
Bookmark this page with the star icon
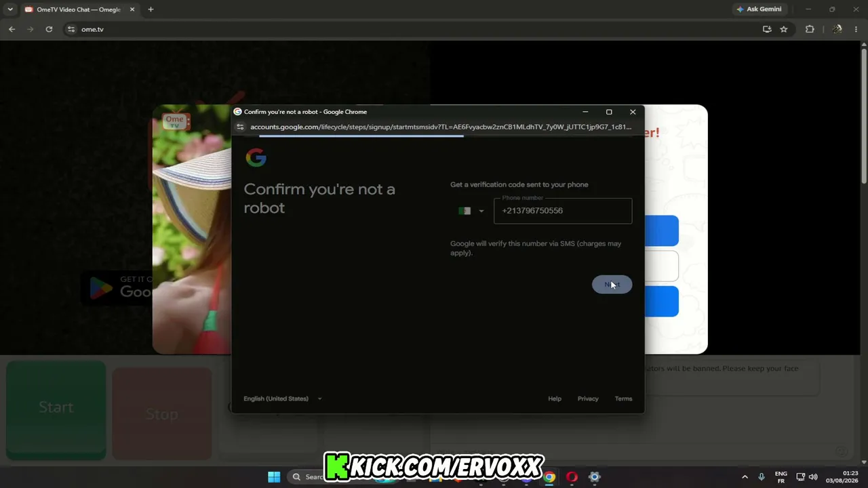[784, 29]
